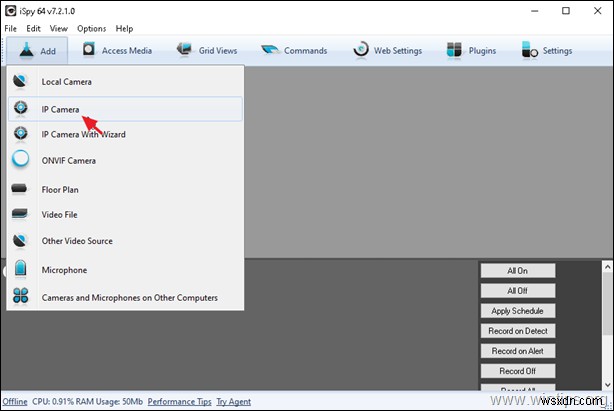
Task: Click the Add toolbar icon
Action: pyautogui.click(x=26, y=50)
